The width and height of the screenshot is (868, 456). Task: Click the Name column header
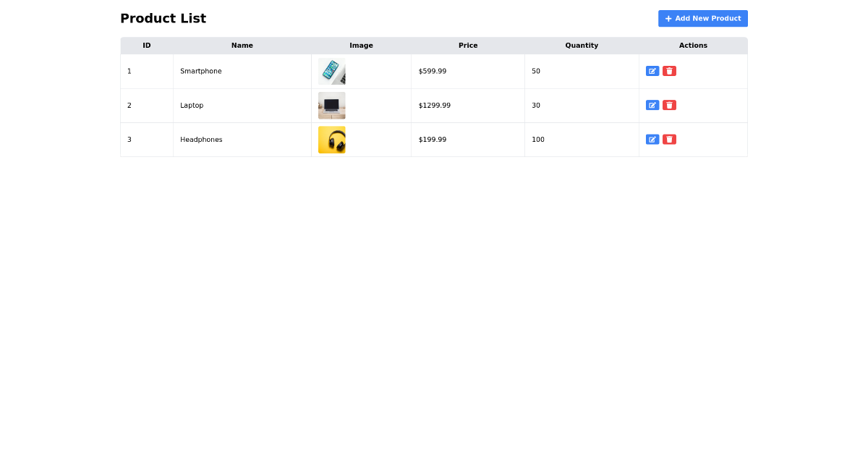242,45
